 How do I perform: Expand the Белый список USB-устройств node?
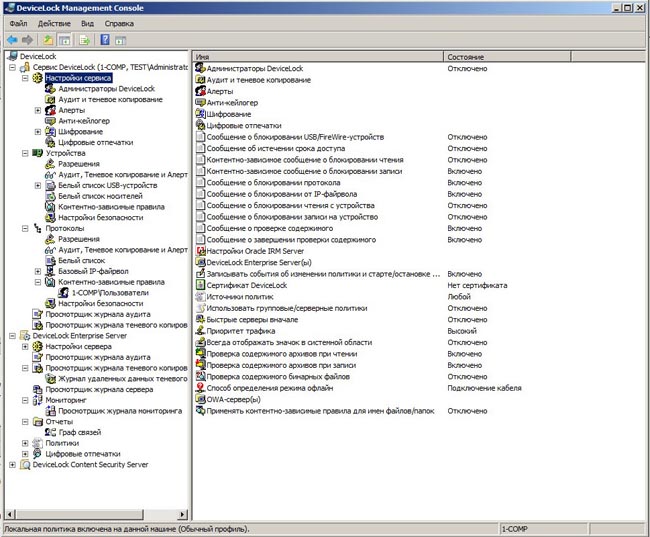pos(38,185)
